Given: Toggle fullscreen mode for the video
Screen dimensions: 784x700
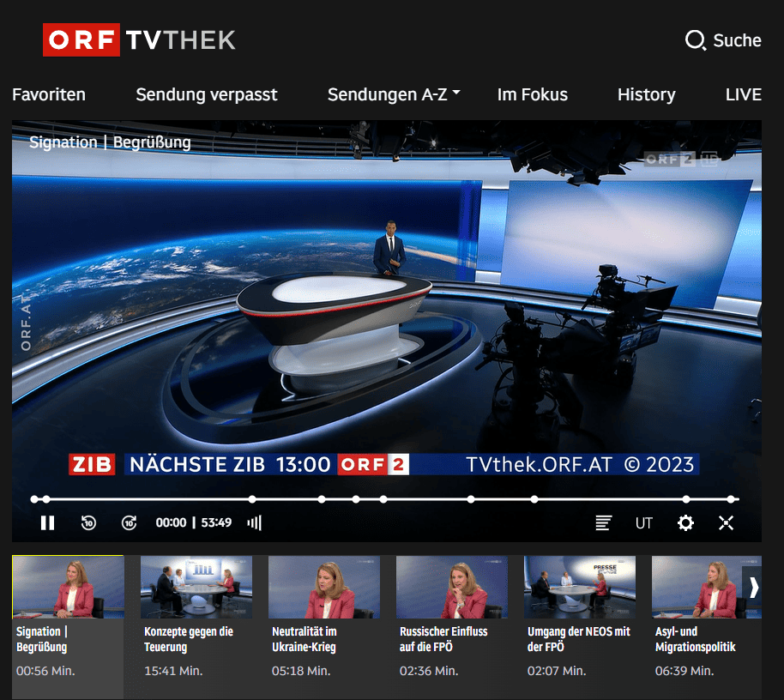Looking at the screenshot, I should pyautogui.click(x=726, y=522).
